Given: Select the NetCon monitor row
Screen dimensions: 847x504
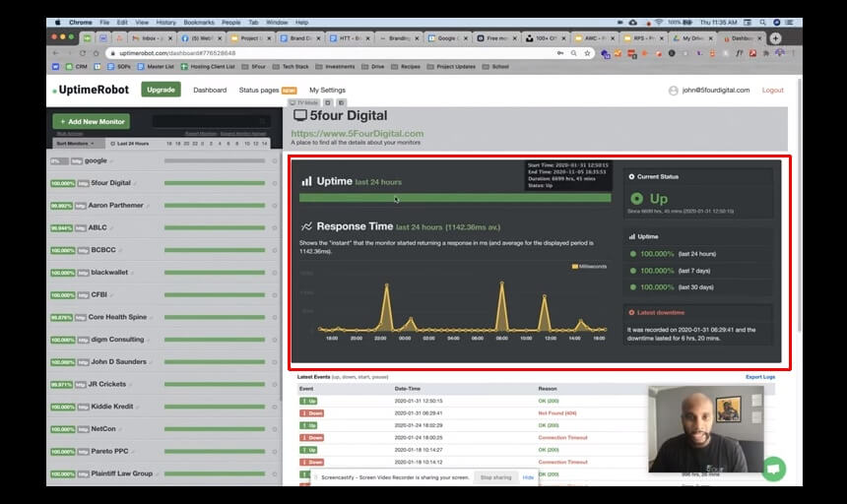Looking at the screenshot, I should pyautogui.click(x=163, y=429).
